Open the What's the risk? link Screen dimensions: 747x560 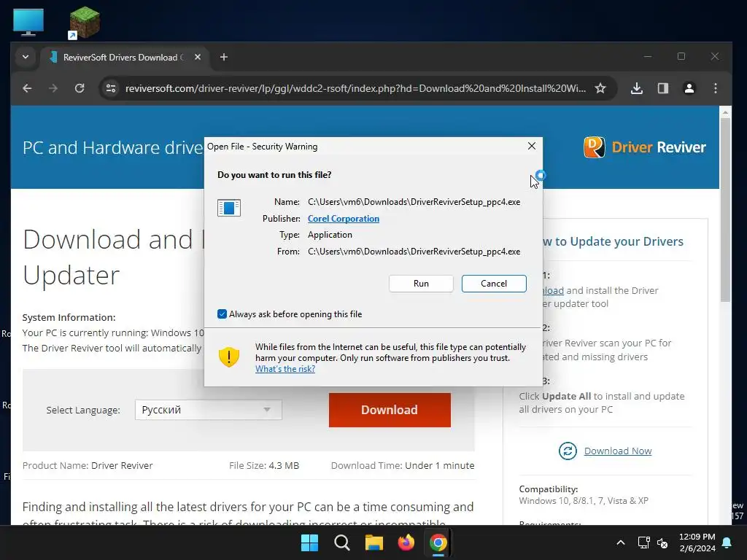pyautogui.click(x=285, y=369)
